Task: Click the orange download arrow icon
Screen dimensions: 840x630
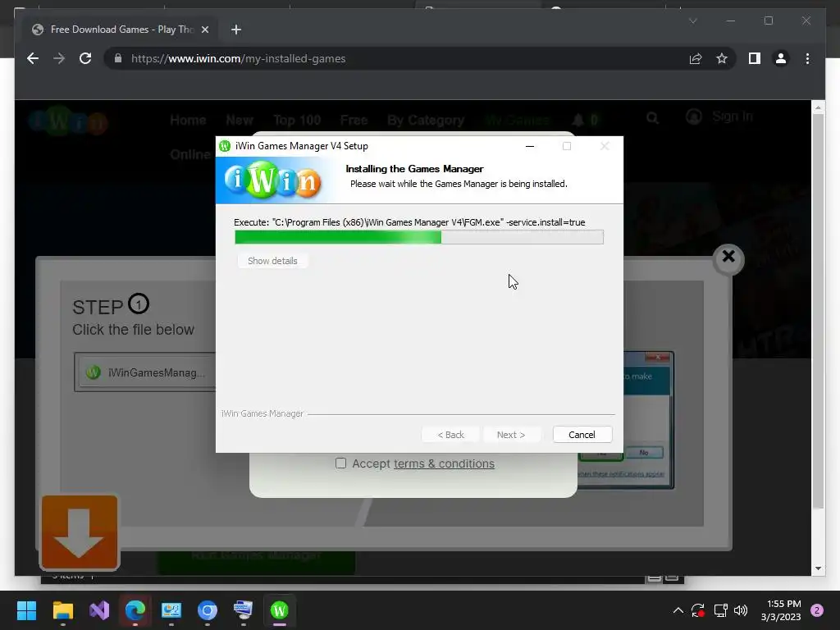Action: (80, 532)
